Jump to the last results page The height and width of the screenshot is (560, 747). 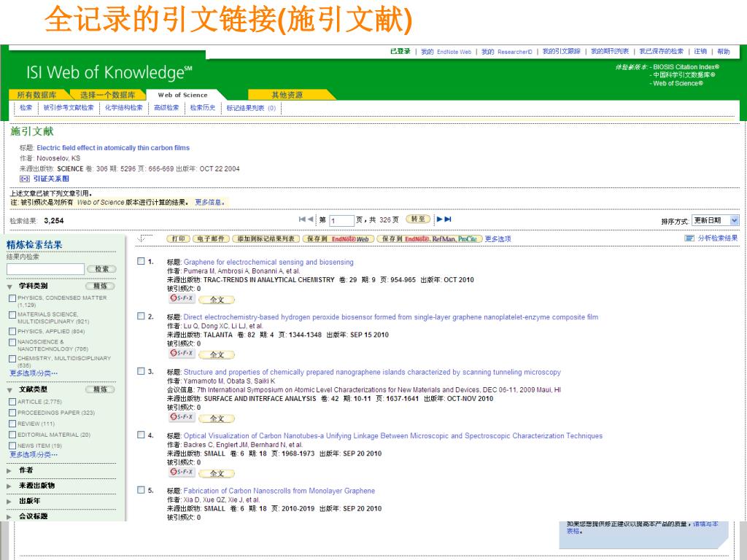pyautogui.click(x=448, y=219)
